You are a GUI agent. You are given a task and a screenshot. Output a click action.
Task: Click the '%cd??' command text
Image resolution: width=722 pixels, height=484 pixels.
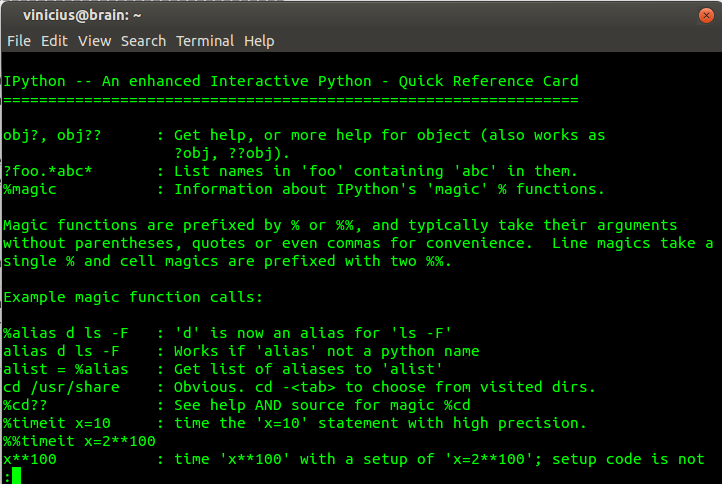(25, 405)
